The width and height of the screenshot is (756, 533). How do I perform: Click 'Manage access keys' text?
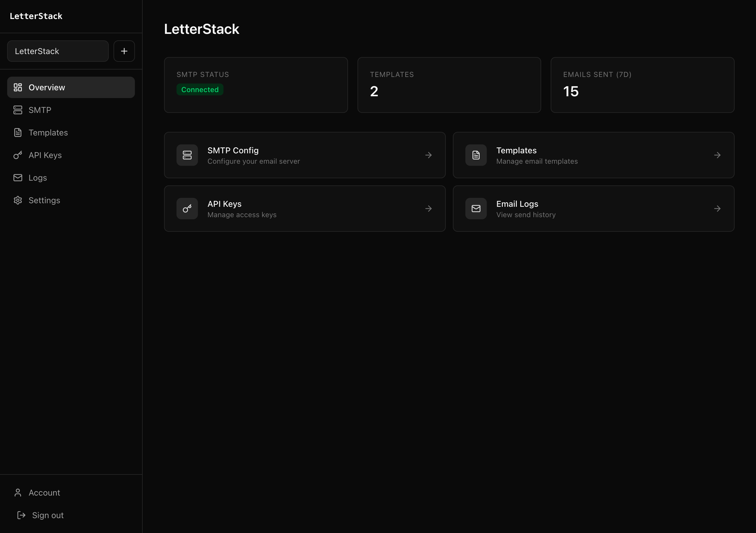[242, 215]
